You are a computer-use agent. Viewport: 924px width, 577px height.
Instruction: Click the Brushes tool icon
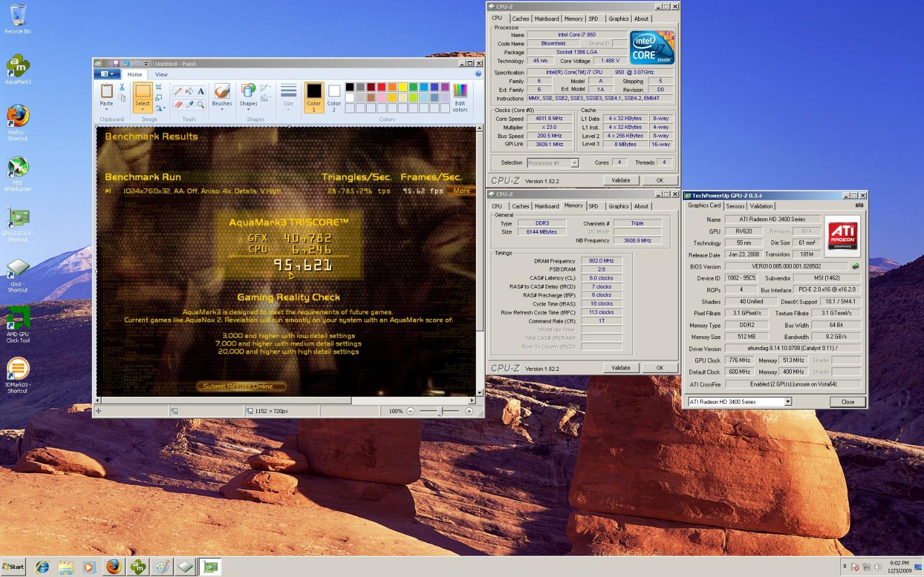coord(222,91)
